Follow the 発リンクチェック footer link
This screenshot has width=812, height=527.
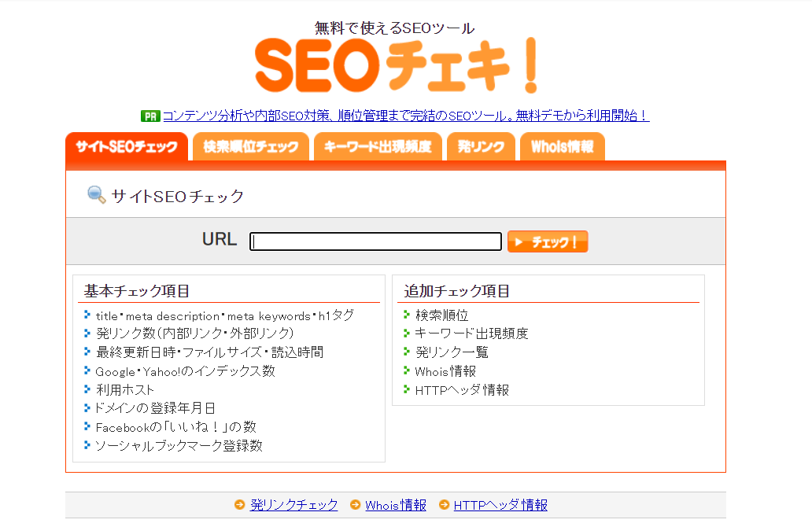pos(293,505)
